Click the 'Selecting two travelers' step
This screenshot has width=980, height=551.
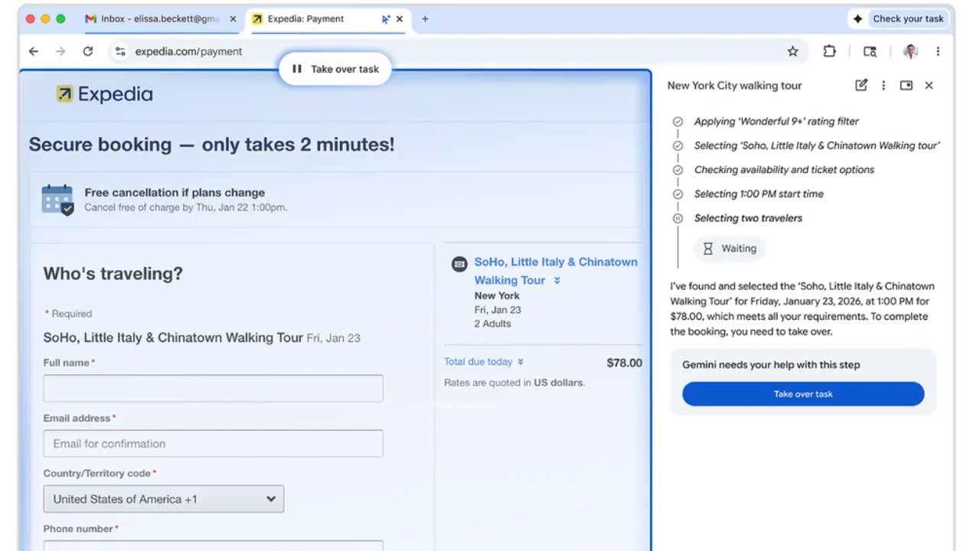coord(748,218)
